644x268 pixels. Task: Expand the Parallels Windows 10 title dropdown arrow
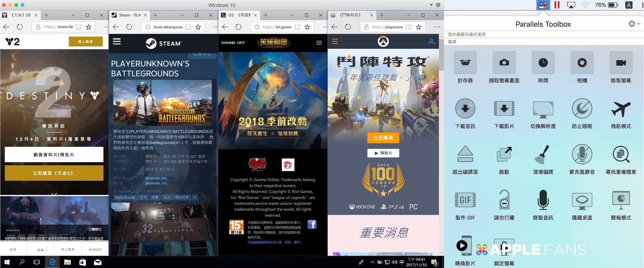(431, 5)
